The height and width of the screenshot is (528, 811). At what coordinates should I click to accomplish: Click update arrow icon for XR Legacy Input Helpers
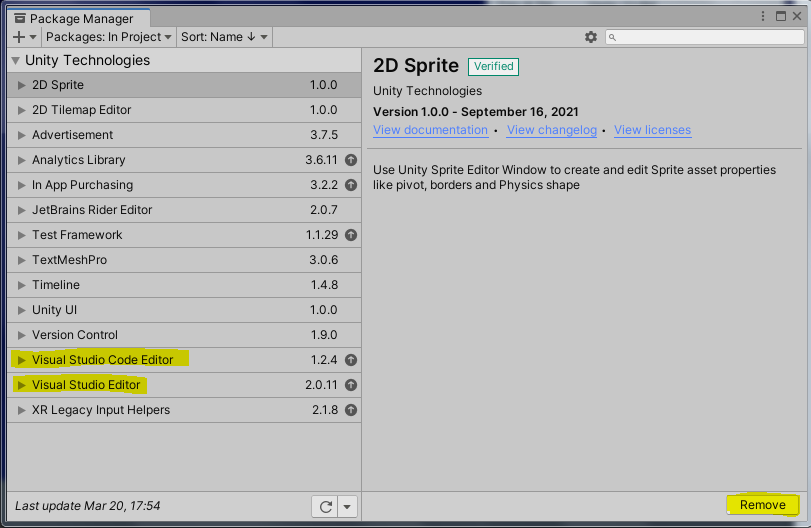[351, 410]
